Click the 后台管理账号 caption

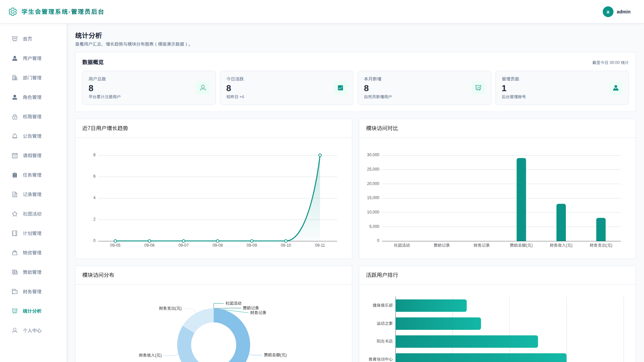click(514, 97)
